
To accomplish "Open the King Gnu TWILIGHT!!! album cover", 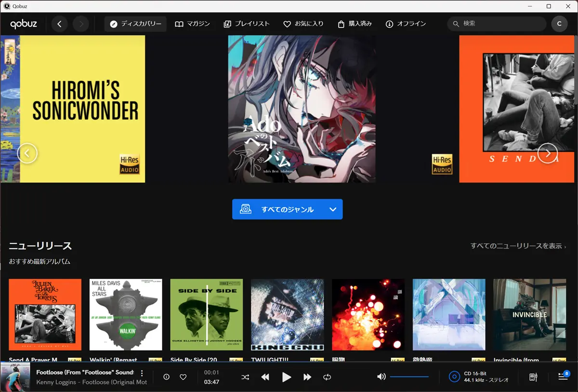I will pos(288,315).
